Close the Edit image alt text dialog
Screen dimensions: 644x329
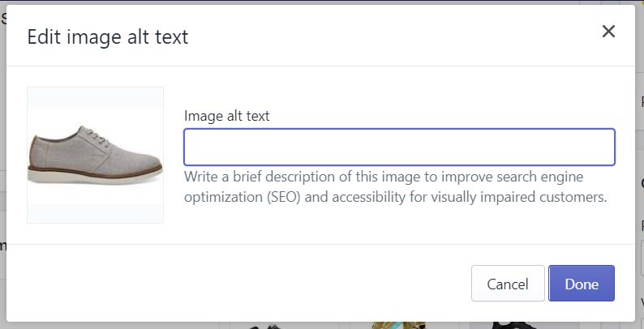(x=608, y=31)
